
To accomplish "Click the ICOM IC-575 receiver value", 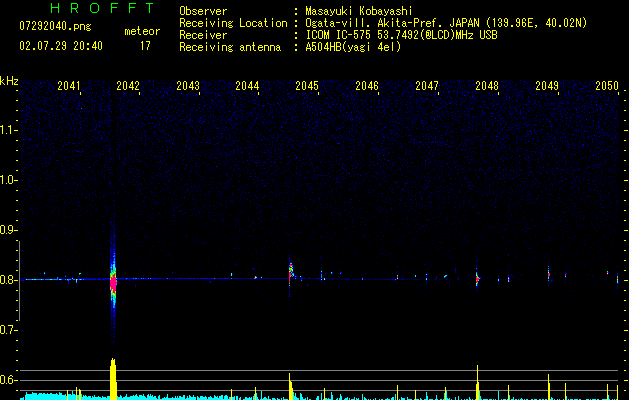I will [x=401, y=35].
